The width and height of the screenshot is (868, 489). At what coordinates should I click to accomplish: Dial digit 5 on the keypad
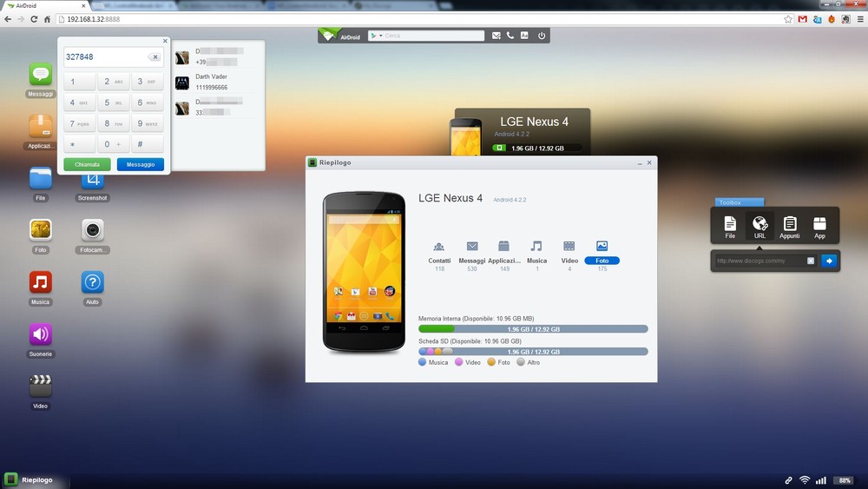click(x=113, y=102)
